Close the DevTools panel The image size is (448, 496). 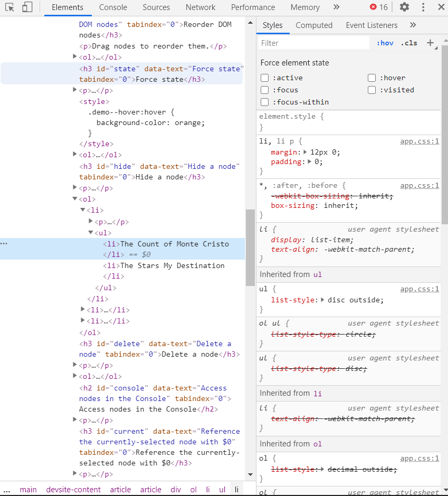441,7
